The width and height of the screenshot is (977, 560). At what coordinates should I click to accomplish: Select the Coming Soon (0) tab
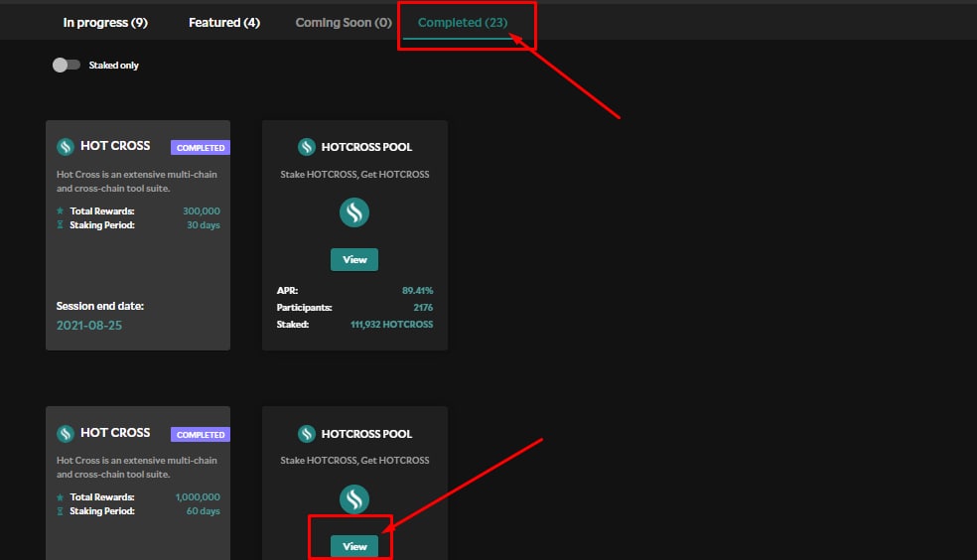point(344,23)
